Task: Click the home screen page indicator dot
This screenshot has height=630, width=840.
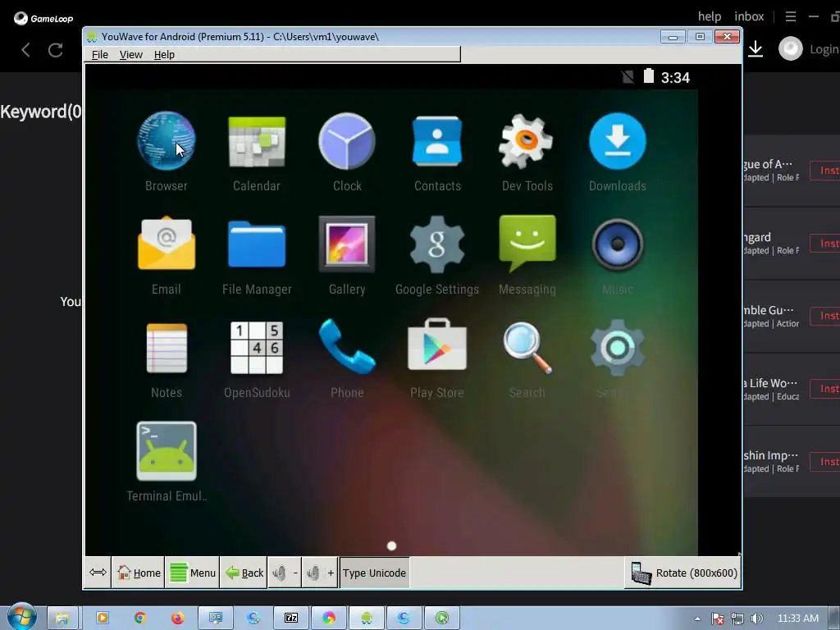Action: coord(391,546)
